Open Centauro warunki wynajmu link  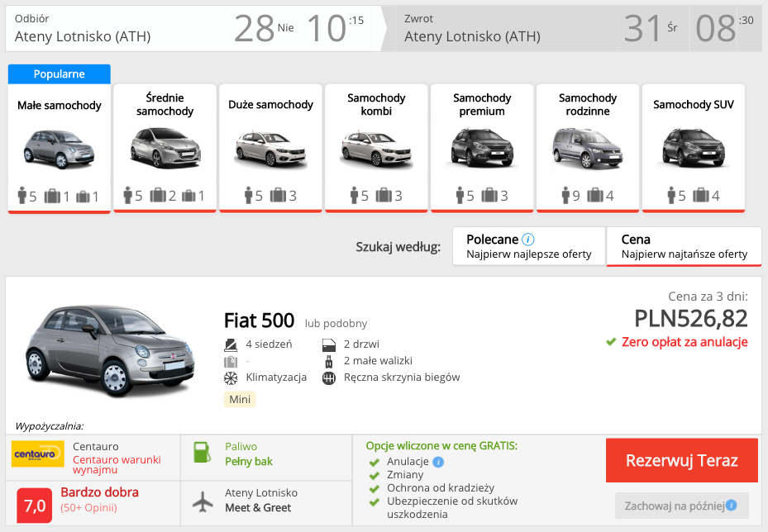tap(117, 464)
